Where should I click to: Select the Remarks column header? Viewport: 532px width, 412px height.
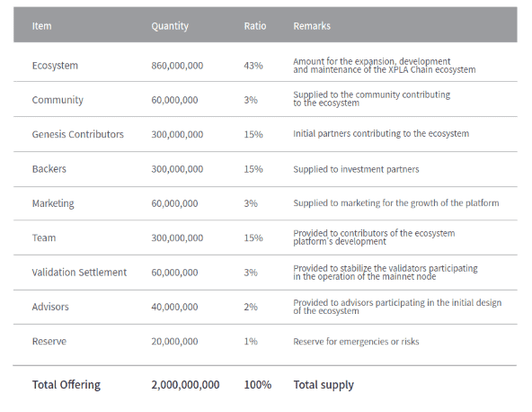312,26
